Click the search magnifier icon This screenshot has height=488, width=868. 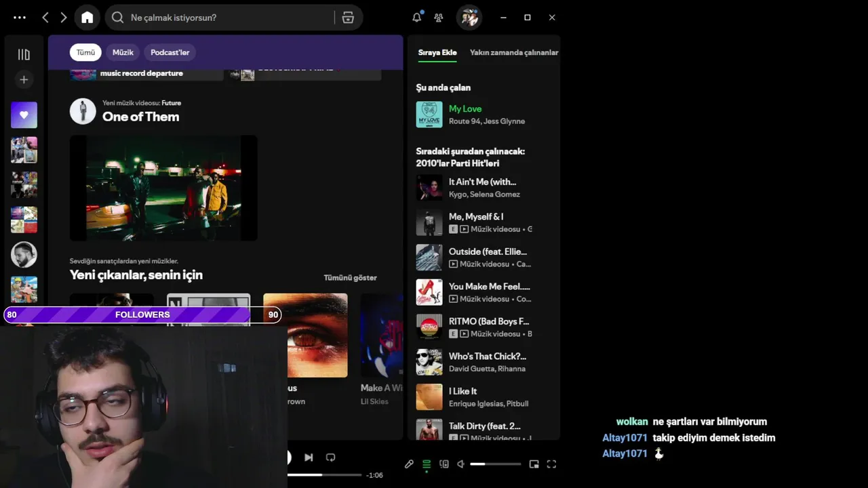(x=117, y=18)
